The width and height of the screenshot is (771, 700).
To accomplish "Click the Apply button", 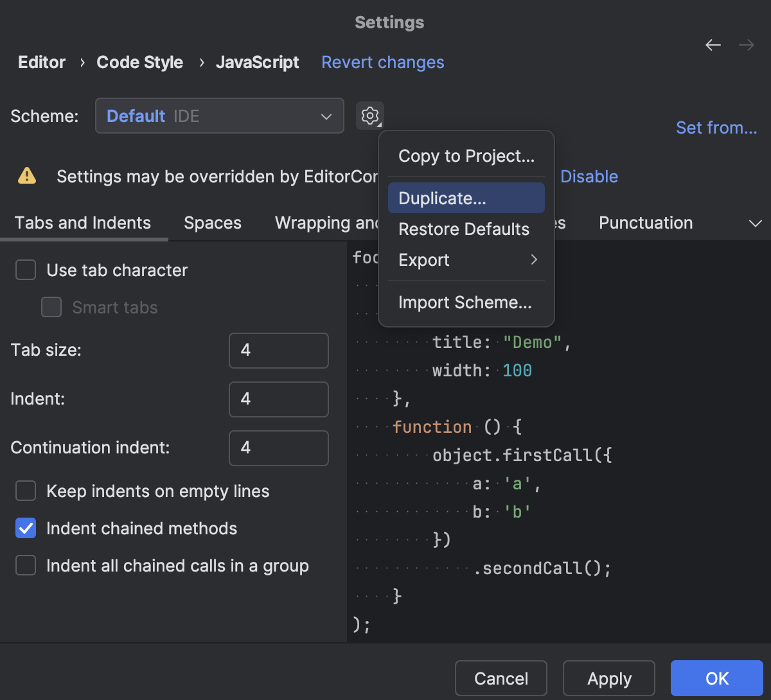I will click(x=609, y=679).
